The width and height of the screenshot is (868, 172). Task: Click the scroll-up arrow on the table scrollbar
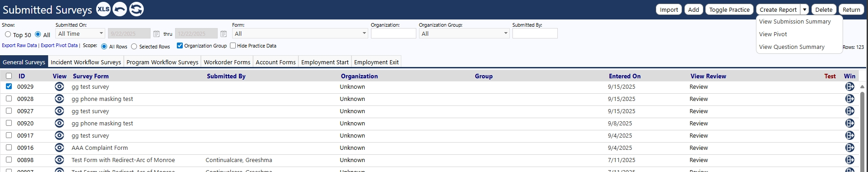(862, 86)
